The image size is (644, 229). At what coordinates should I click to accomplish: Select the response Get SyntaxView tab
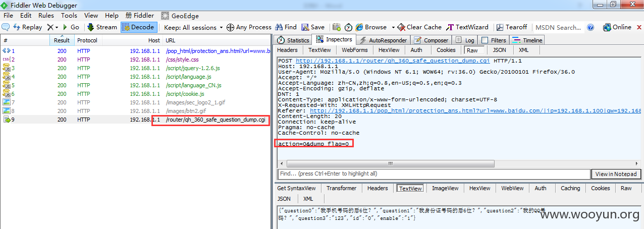tap(296, 188)
